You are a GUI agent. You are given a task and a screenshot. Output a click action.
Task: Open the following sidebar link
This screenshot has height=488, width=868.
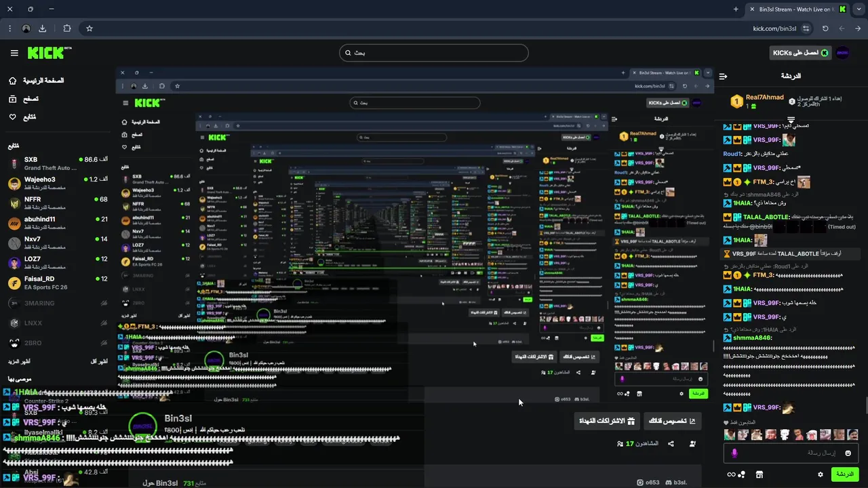[x=22, y=117]
